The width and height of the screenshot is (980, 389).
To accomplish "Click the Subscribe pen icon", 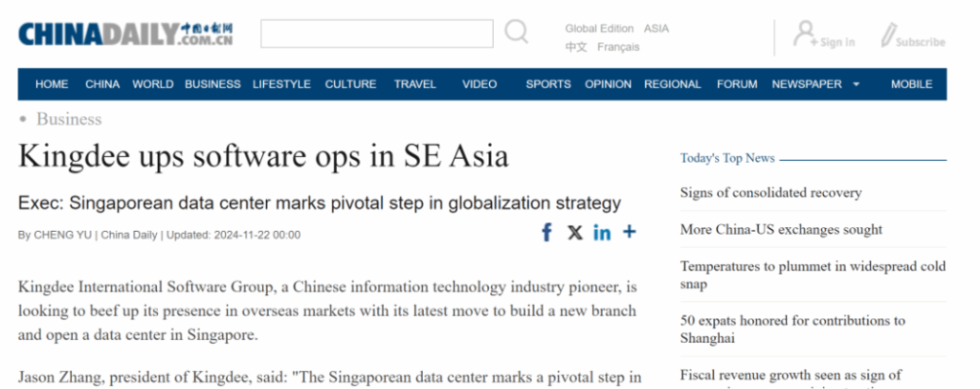I will 887,36.
